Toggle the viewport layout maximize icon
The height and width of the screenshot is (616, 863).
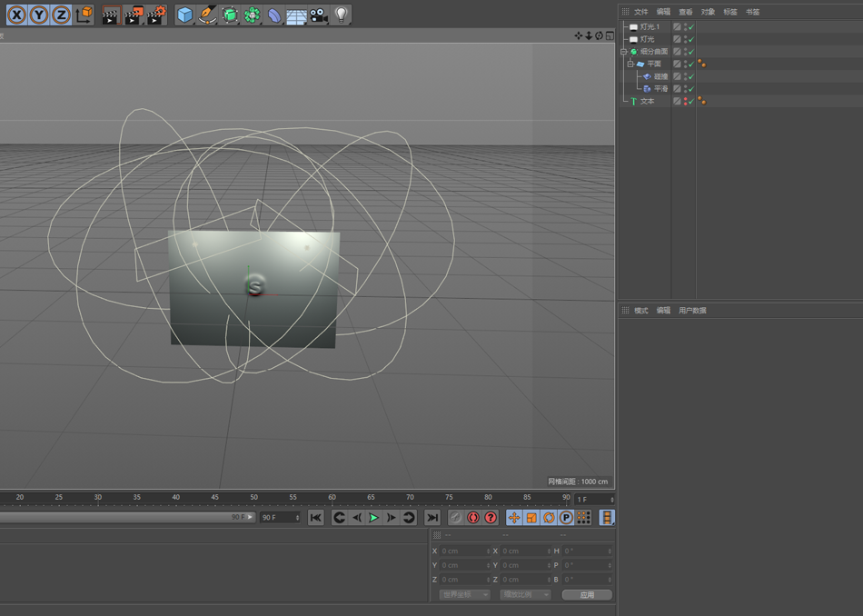tap(610, 35)
